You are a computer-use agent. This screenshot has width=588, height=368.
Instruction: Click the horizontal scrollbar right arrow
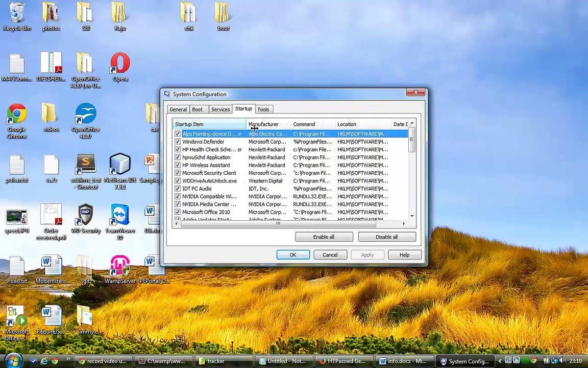coord(404,223)
